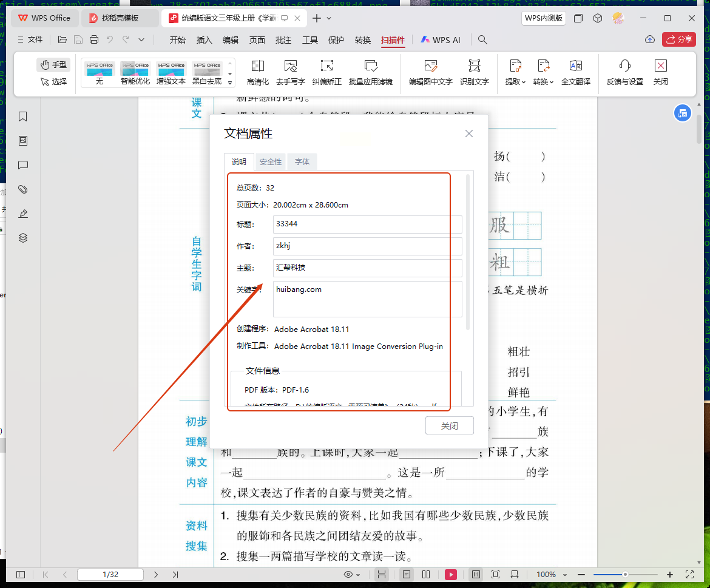The height and width of the screenshot is (588, 710).
Task: Start slideshow with the red play button
Action: click(x=450, y=575)
